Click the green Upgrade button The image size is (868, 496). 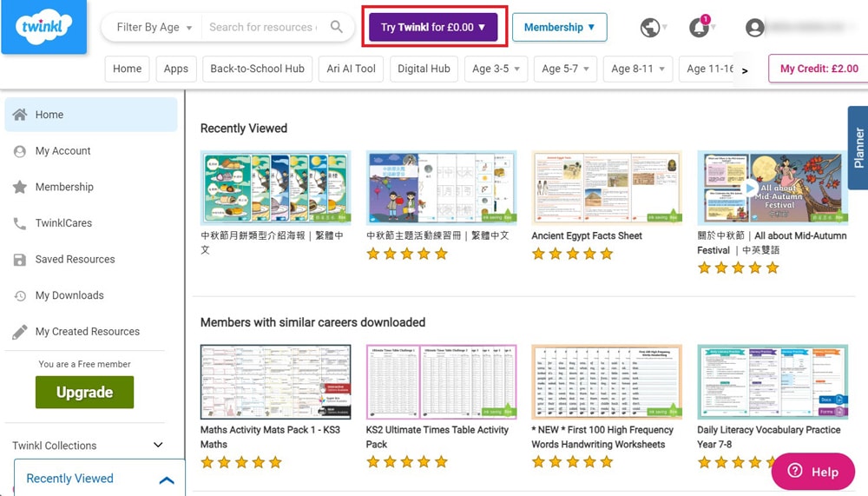[x=85, y=393]
